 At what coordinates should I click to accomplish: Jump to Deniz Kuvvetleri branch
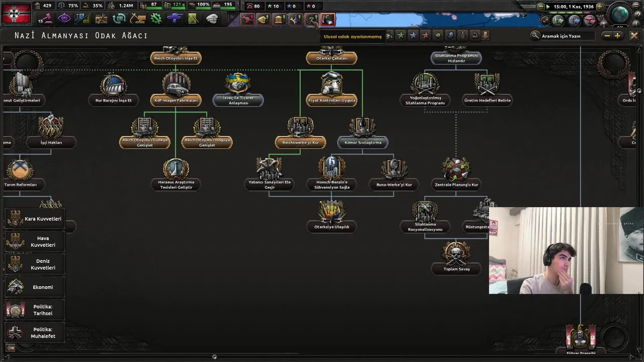click(35, 264)
